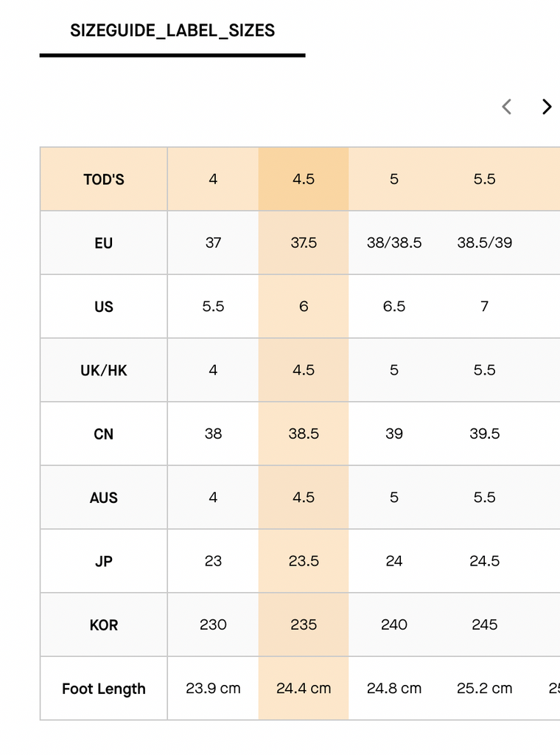
Task: Click the KOR 230 cell
Action: click(213, 624)
